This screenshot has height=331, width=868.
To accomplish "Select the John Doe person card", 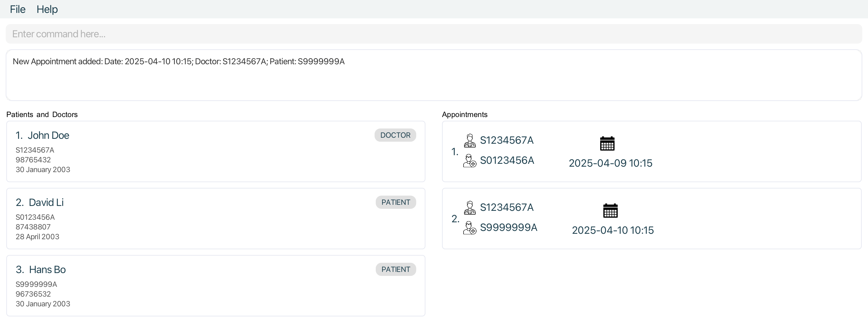I will click(x=216, y=151).
